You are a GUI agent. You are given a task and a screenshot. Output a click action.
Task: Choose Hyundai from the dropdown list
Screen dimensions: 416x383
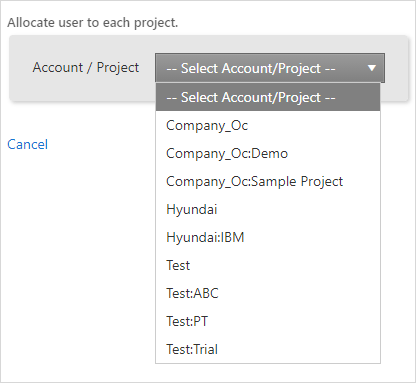click(268, 209)
